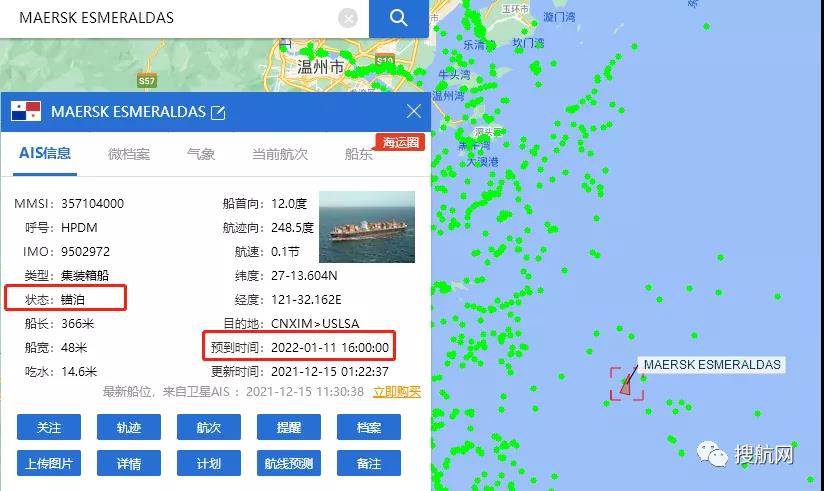Click the 备注 button
This screenshot has height=491, width=824.
point(368,463)
